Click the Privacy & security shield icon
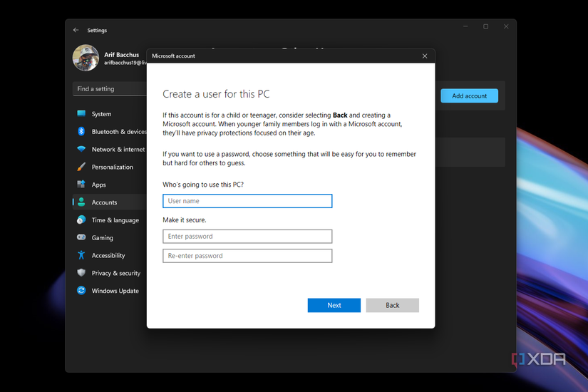 point(81,273)
